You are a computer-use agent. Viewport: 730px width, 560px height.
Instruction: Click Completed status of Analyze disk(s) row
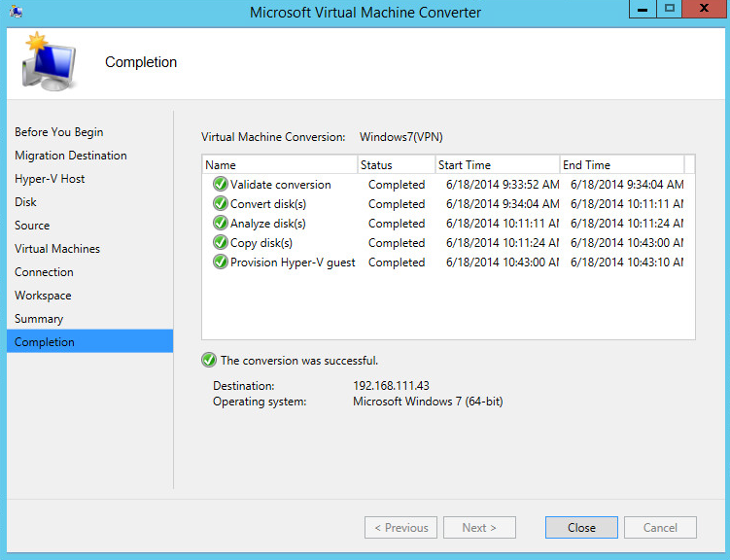397,224
